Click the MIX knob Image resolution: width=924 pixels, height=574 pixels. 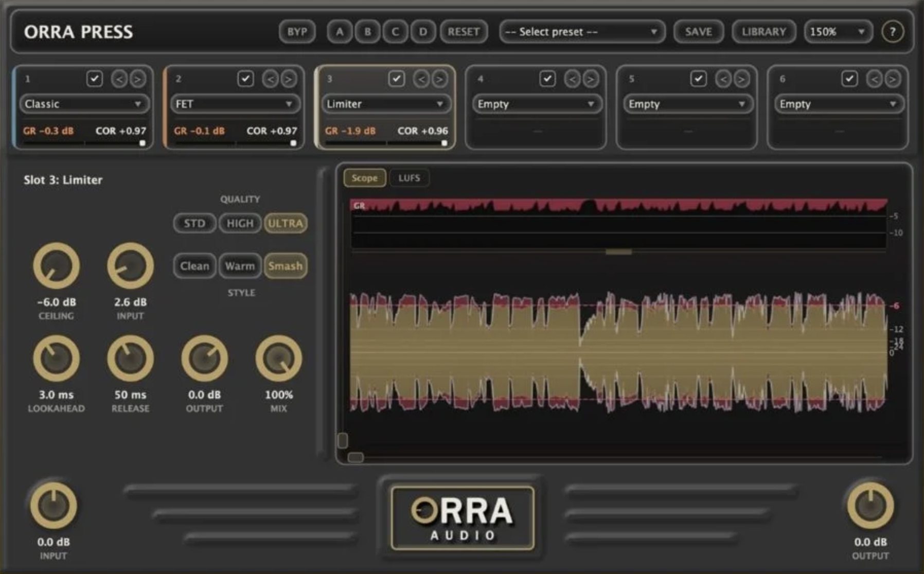pyautogui.click(x=279, y=358)
